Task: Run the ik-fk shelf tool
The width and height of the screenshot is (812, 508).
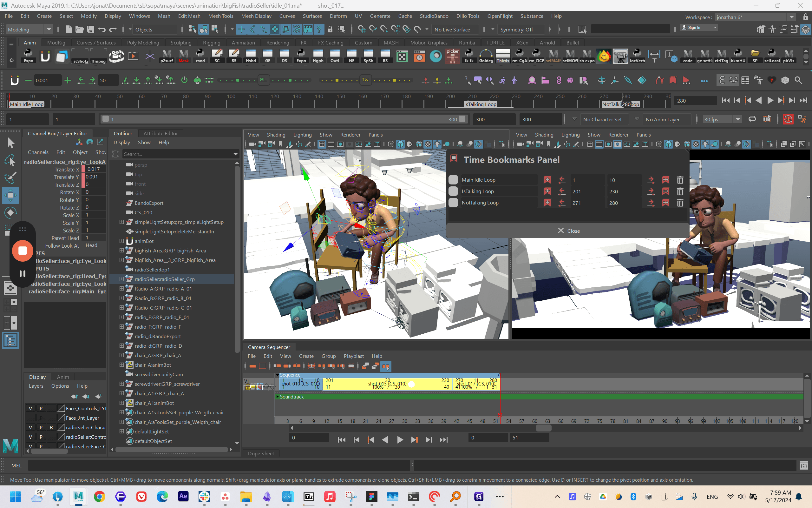Action: pos(469,56)
